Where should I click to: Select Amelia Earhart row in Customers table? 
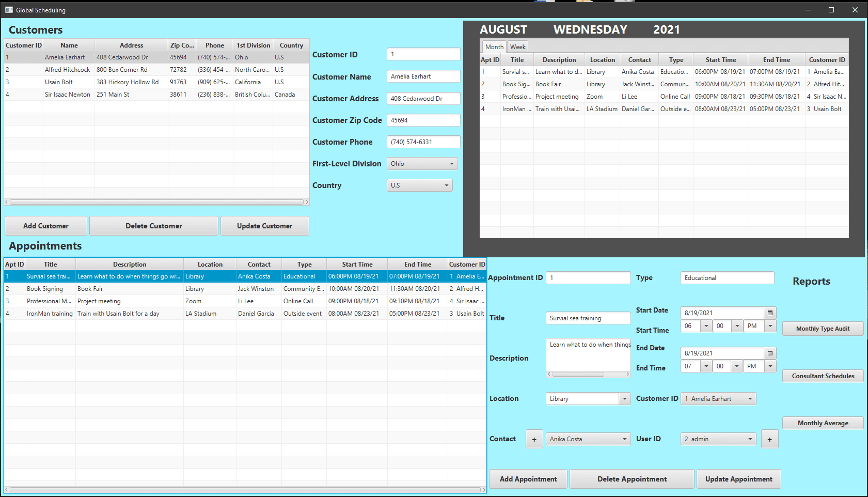157,57
